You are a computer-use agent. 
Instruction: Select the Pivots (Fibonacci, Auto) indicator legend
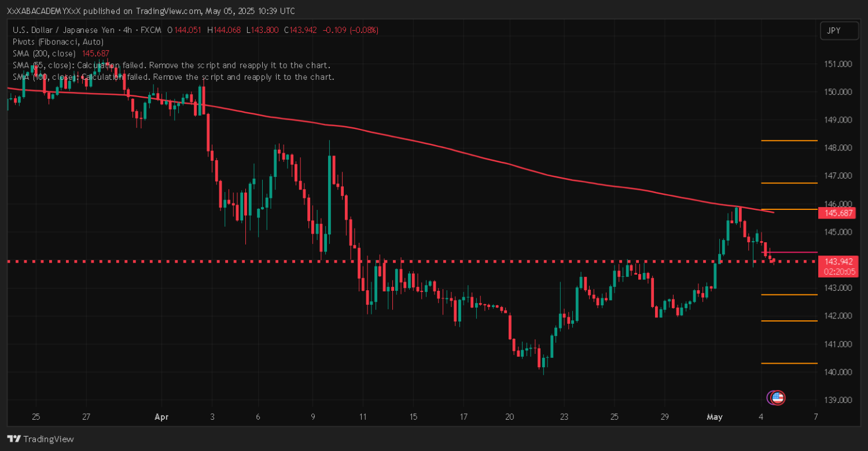[x=58, y=42]
